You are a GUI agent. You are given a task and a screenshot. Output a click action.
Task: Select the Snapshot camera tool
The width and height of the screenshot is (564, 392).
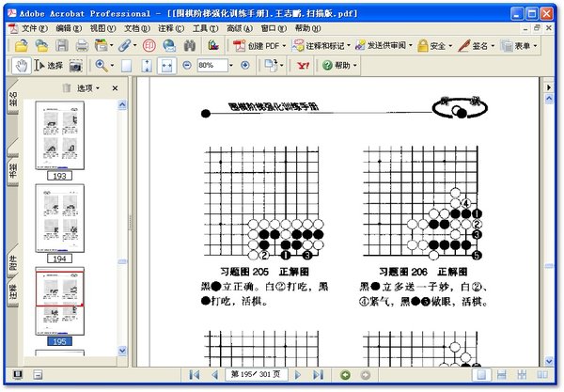(x=75, y=66)
